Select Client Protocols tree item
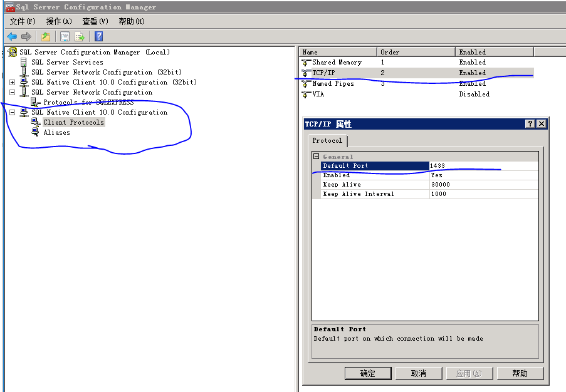Screen dimensions: 566x392 [x=73, y=122]
